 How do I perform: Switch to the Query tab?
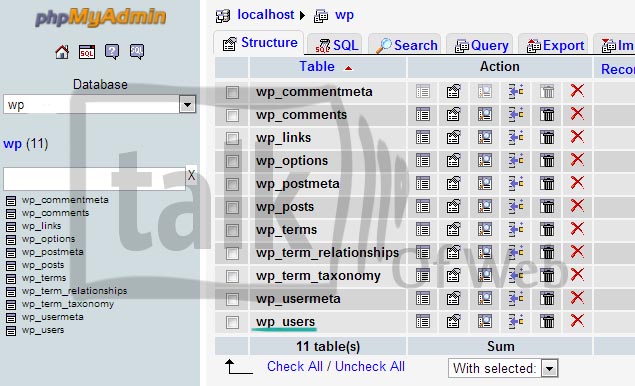click(x=481, y=45)
